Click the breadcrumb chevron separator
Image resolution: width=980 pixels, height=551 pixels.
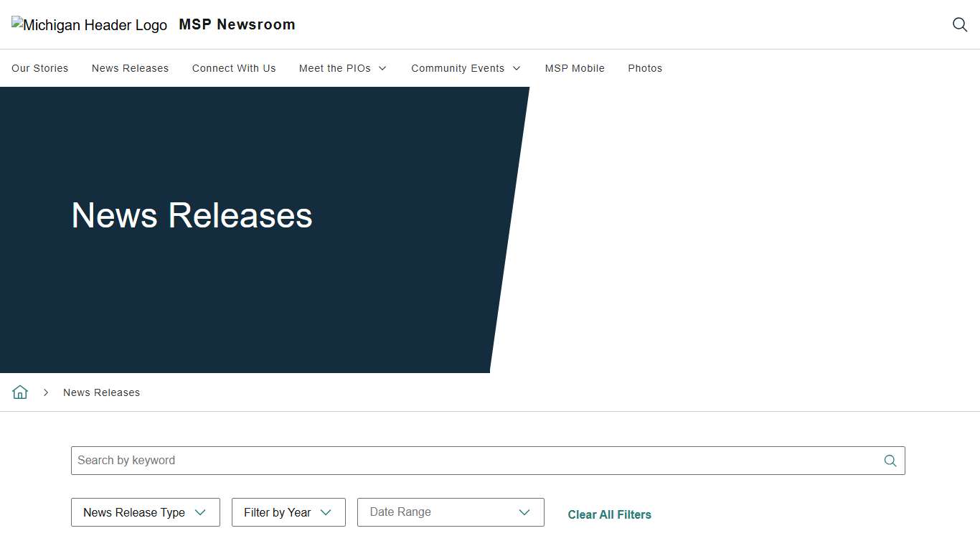(46, 392)
